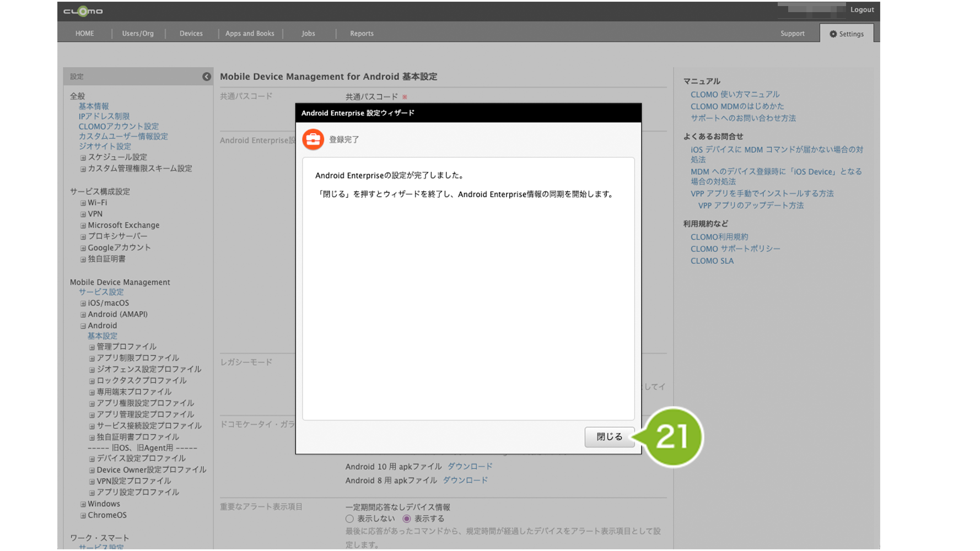Open the Apps and Books tab
Screen dimensions: 980x551
coord(250,34)
